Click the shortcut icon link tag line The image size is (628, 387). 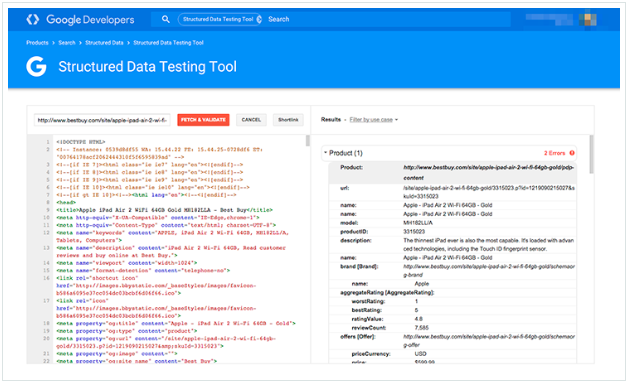156,285
